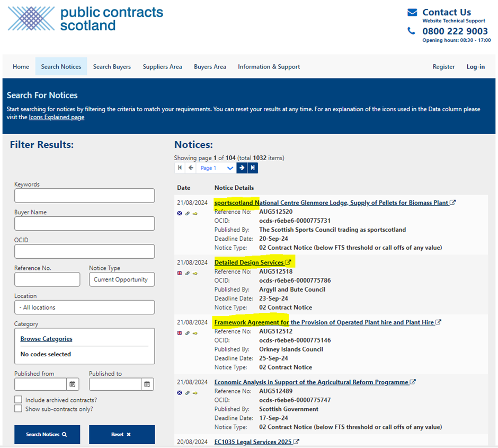
Task: Click paperclip icon for Orkney Islands Council notice
Action: tap(188, 333)
